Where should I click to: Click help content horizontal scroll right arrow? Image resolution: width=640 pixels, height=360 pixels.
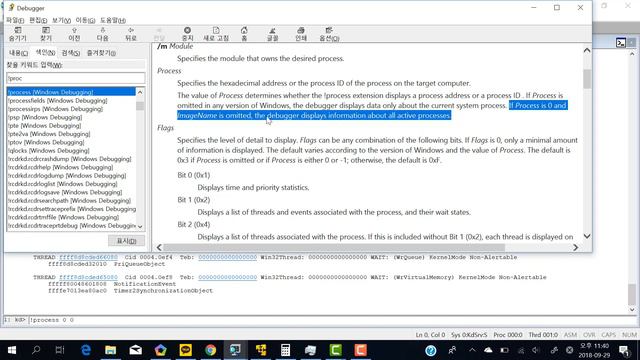[x=576, y=247]
